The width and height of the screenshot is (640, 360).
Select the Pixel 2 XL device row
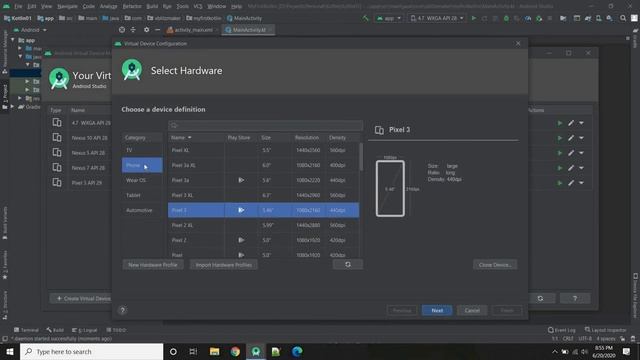click(x=264, y=225)
